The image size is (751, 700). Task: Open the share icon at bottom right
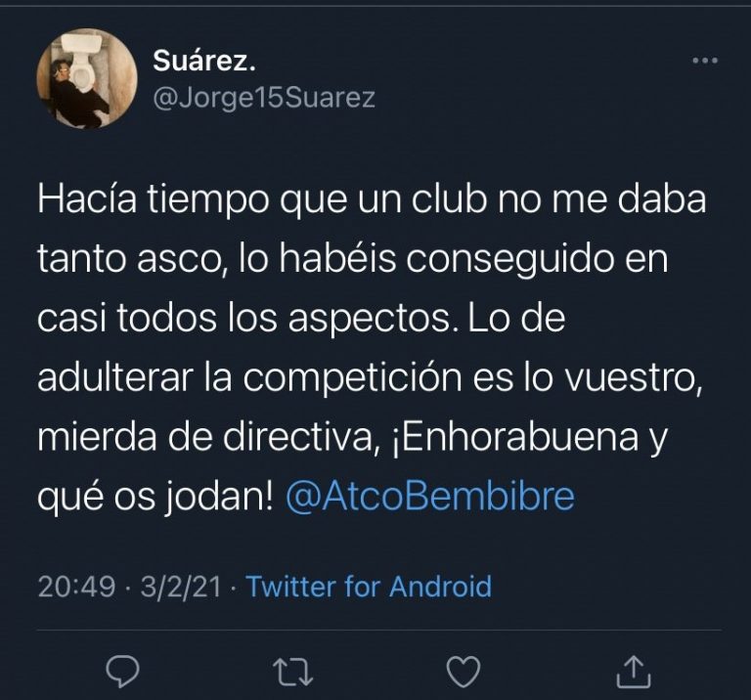634,672
